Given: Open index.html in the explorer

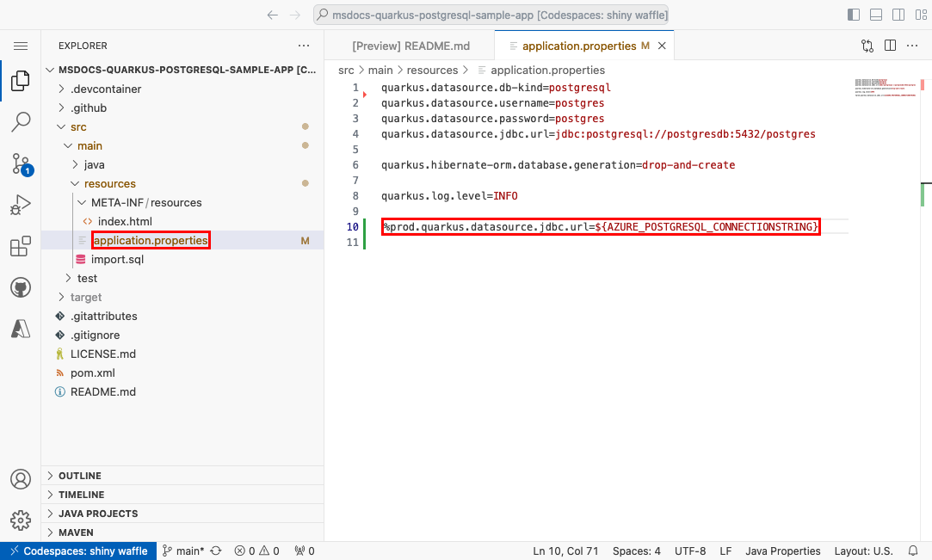Looking at the screenshot, I should coord(182,222).
